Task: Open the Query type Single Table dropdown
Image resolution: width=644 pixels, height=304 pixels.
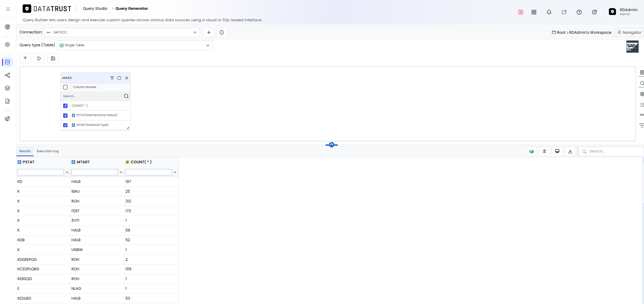Action: (x=135, y=45)
